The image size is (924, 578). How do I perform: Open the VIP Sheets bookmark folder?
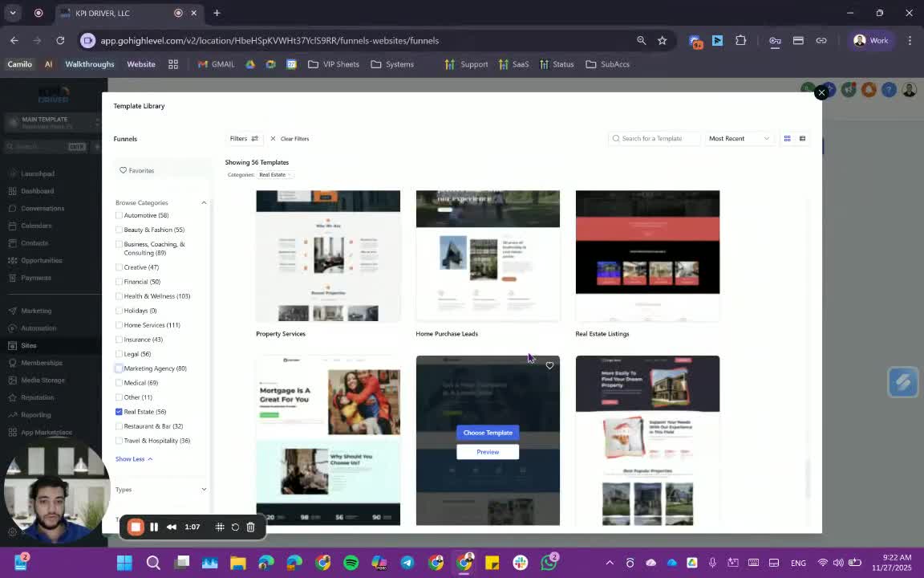point(334,64)
